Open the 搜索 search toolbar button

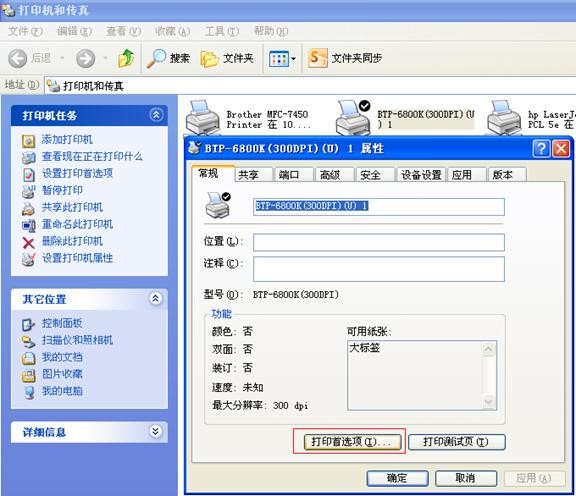click(168, 58)
